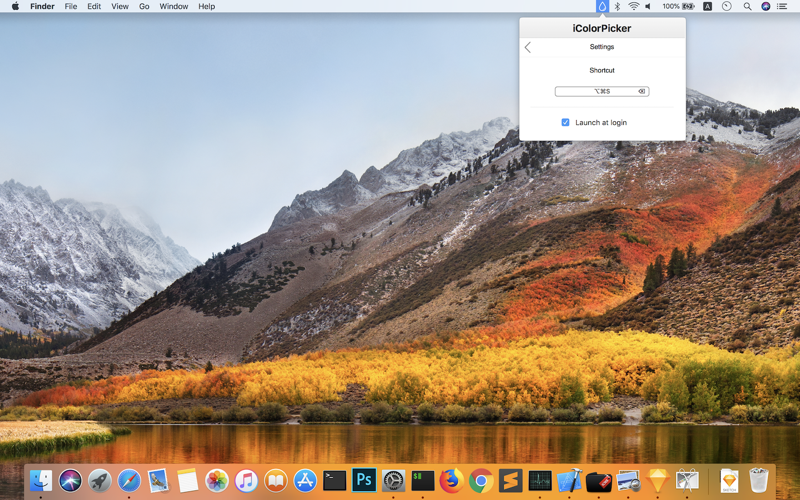The height and width of the screenshot is (500, 800).
Task: Open iTunes from the Dock
Action: 246,480
